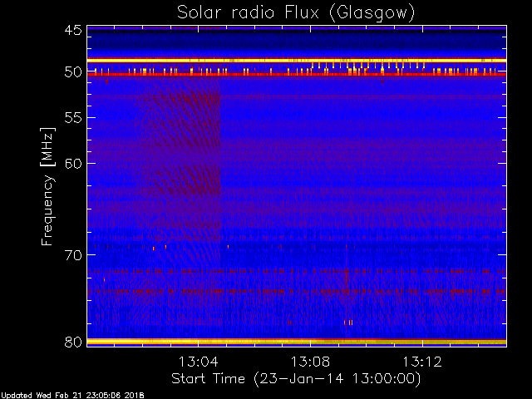Select the 60 frequency axis label
This screenshot has height=399, width=532.
point(73,164)
